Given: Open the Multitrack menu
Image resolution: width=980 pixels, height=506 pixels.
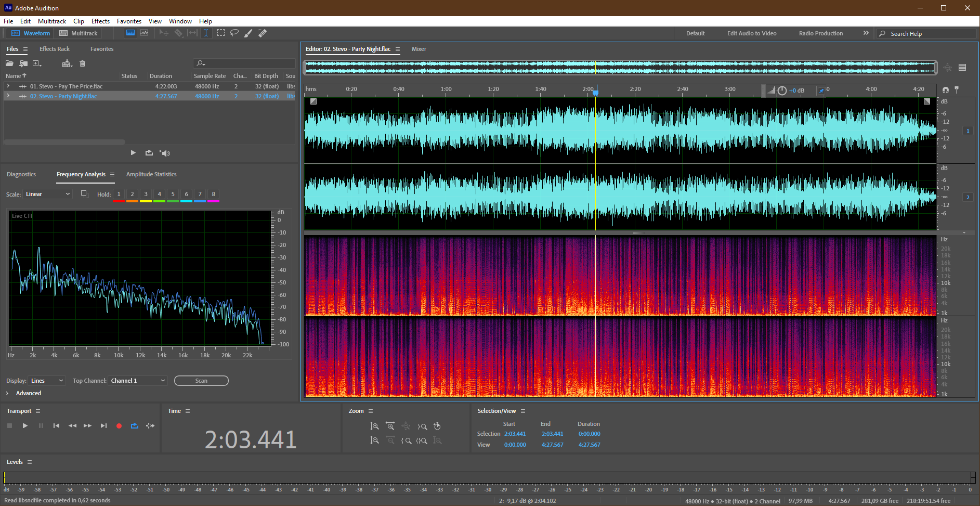Looking at the screenshot, I should (x=52, y=21).
